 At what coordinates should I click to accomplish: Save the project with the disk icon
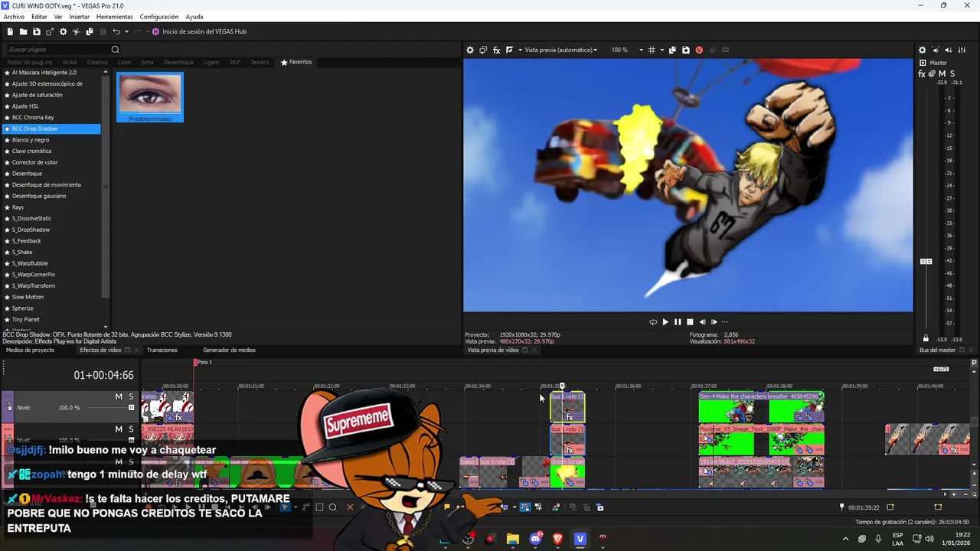tap(36, 31)
